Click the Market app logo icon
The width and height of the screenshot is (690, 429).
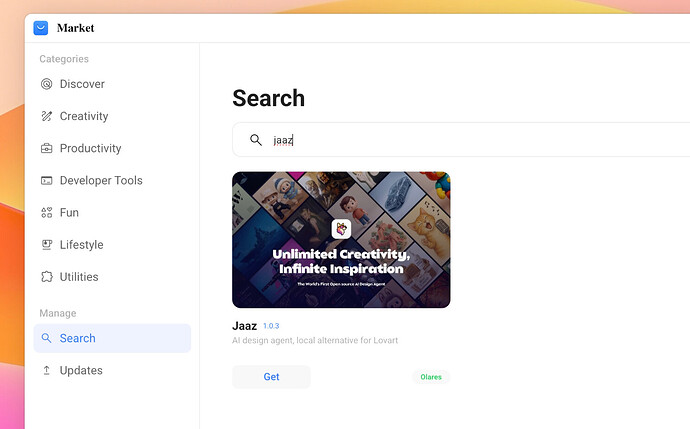coord(41,28)
